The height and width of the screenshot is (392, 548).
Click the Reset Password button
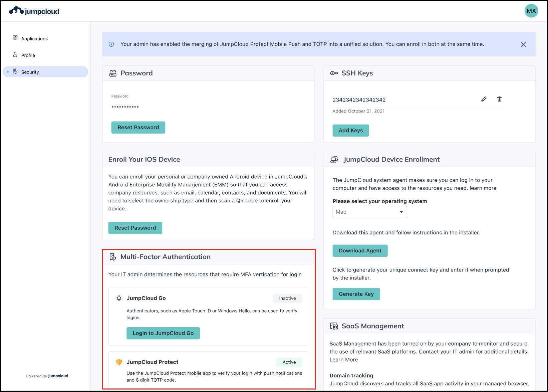tap(138, 127)
